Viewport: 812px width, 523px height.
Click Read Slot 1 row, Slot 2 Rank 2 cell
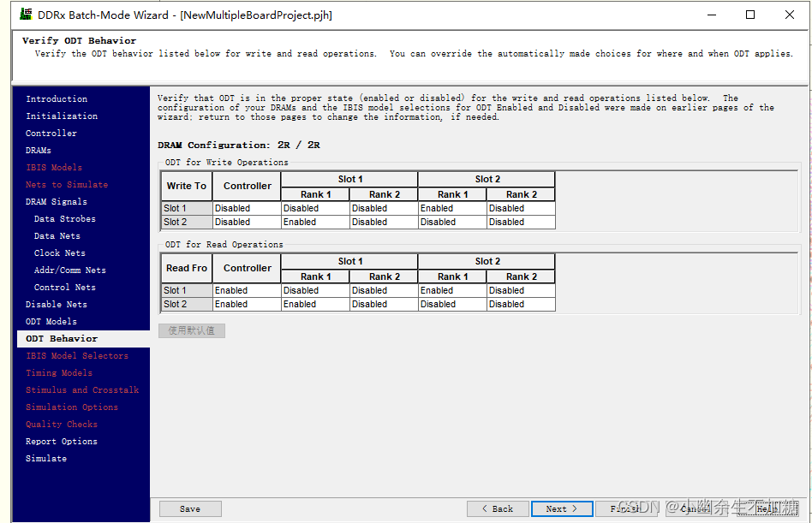[x=522, y=290]
